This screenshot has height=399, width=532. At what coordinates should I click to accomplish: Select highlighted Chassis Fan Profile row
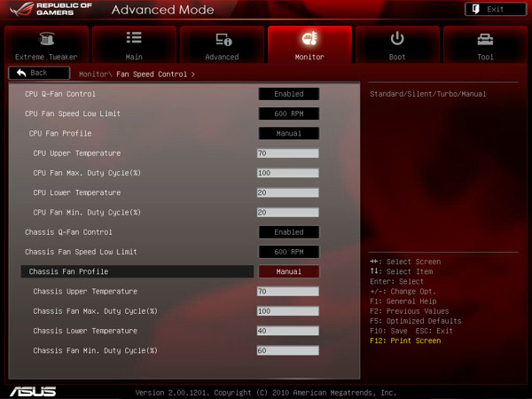pyautogui.click(x=137, y=271)
